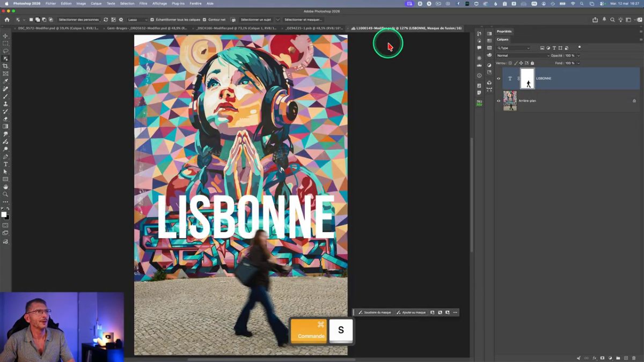Filter layers by shape type icon
The image size is (644, 362).
pos(560,48)
